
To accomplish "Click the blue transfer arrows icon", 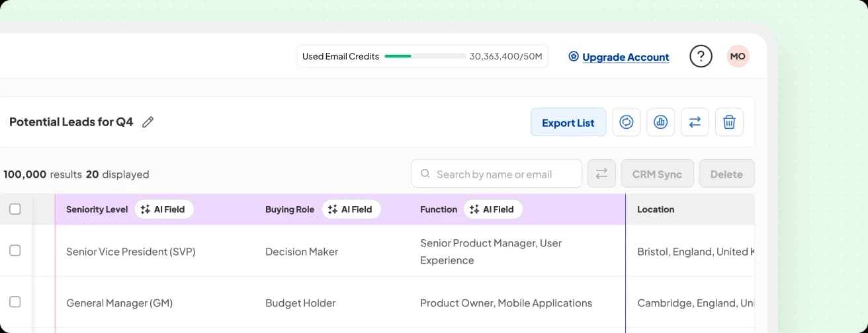I will pos(695,122).
